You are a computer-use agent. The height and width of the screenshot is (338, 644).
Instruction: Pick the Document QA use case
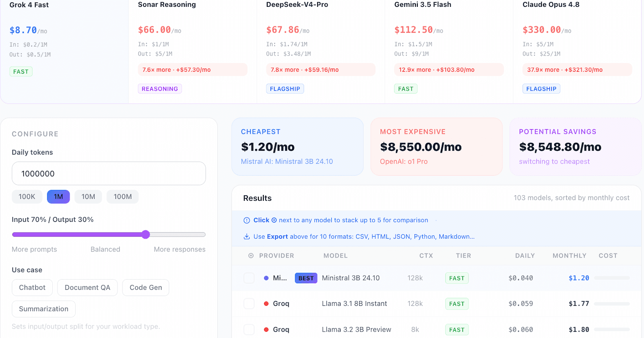(x=87, y=288)
